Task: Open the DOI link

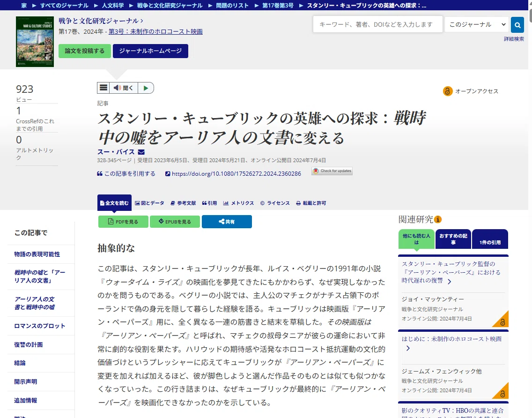Action: pos(233,173)
